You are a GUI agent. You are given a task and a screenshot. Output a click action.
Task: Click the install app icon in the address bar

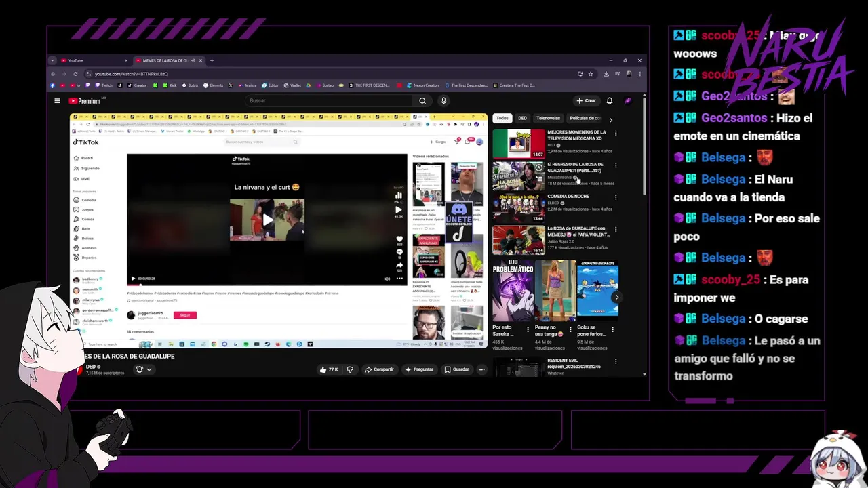580,74
